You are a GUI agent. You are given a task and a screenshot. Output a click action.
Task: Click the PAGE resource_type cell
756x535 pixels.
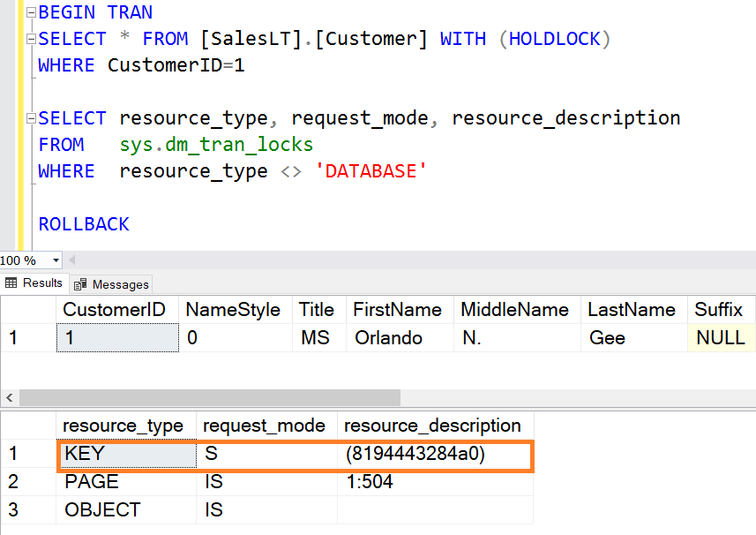point(126,481)
